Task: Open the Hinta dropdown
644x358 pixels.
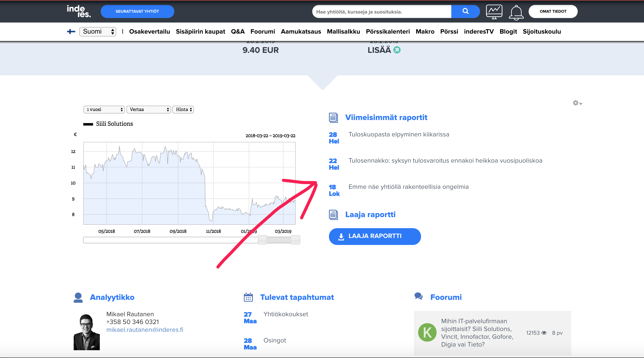Action: (183, 109)
